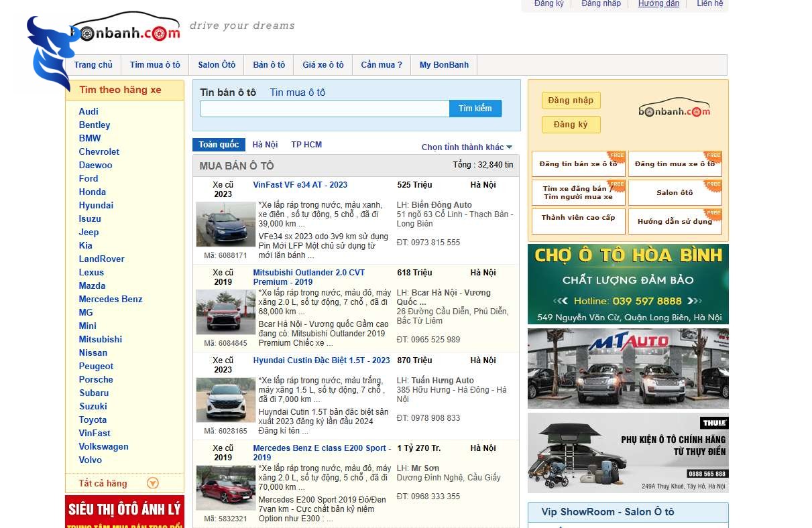Switch to the Tin mua ô tô tab
812x528 pixels.
(x=297, y=92)
